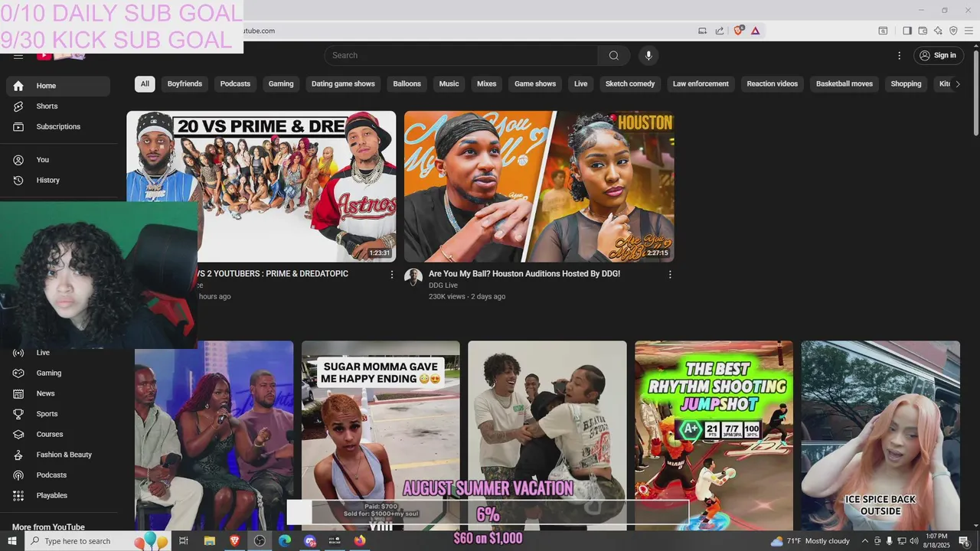Open Courses in the sidebar

[x=58, y=434]
